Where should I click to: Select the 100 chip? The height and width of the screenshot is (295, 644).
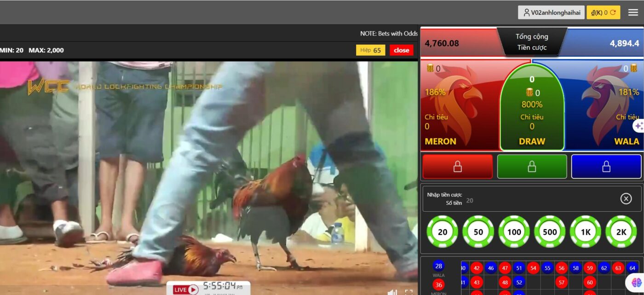click(514, 232)
